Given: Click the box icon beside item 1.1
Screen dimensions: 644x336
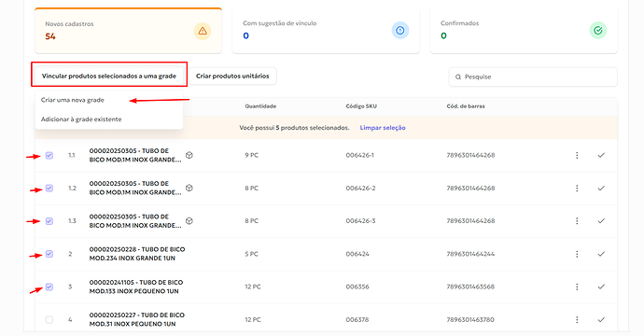Looking at the screenshot, I should [x=189, y=155].
